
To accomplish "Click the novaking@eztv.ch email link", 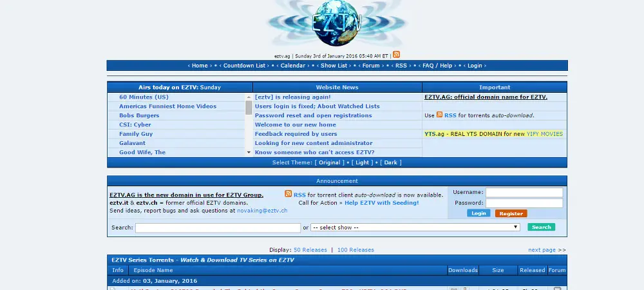I will [262, 211].
